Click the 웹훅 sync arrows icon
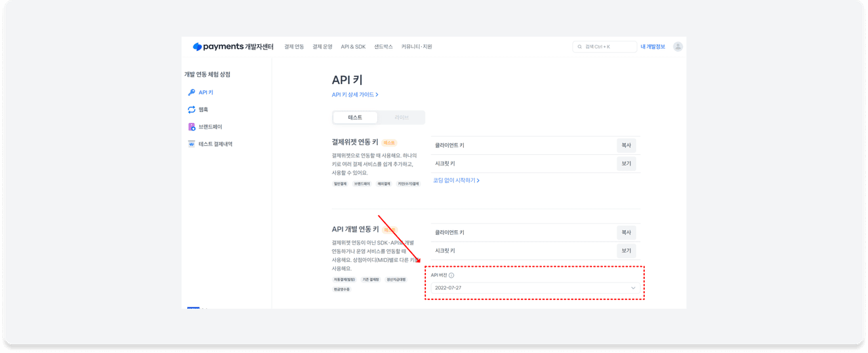The image size is (868, 353). [191, 109]
